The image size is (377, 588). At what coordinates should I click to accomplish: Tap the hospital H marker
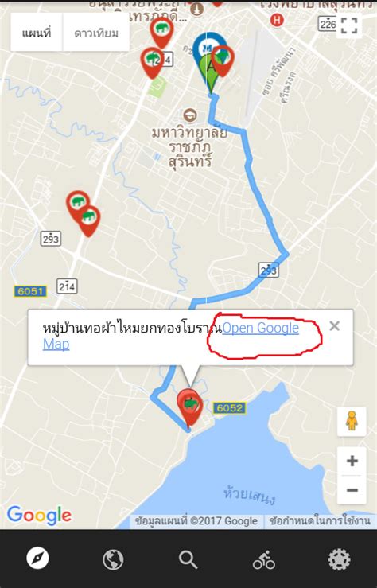277,20
